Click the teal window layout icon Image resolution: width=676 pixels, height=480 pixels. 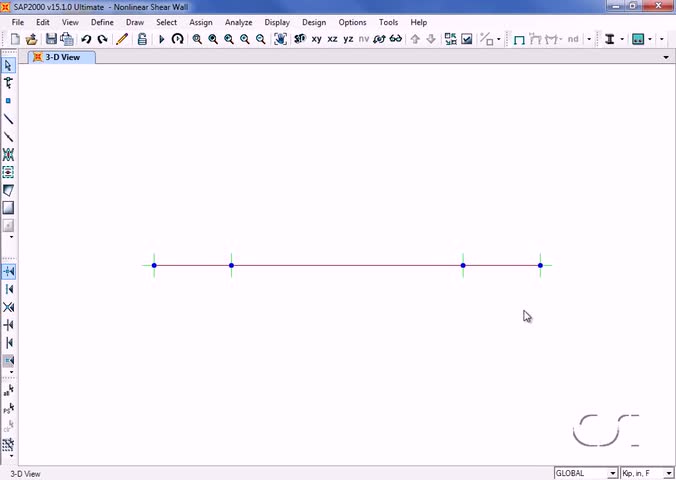click(x=638, y=39)
